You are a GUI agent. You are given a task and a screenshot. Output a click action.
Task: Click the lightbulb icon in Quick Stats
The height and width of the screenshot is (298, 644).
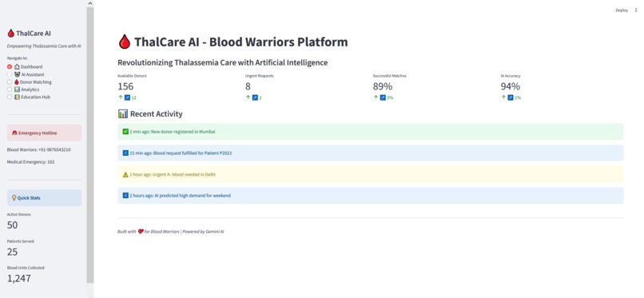14,198
